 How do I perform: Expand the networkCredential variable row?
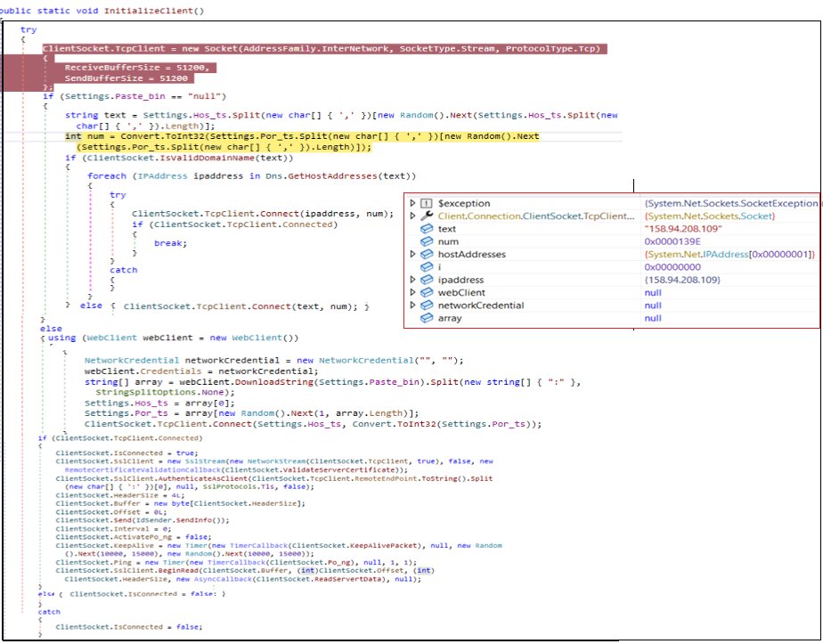412,305
